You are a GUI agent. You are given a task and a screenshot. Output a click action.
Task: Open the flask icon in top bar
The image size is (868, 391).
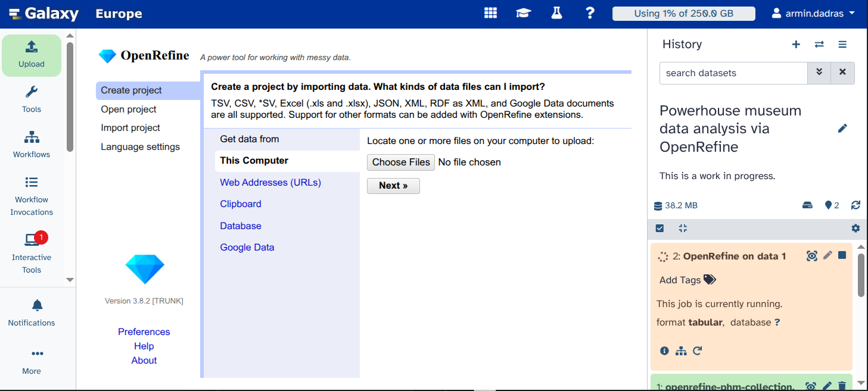[x=556, y=13]
